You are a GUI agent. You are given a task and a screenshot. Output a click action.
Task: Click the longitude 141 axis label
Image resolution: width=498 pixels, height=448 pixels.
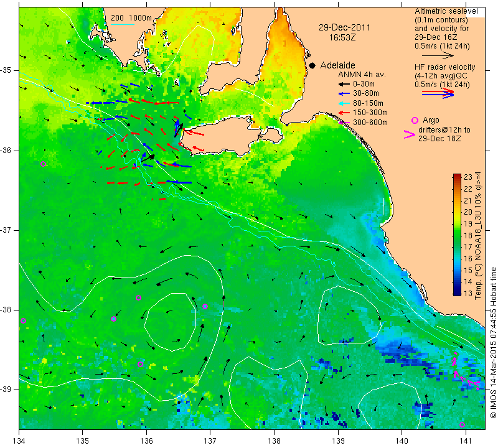(x=466, y=441)
